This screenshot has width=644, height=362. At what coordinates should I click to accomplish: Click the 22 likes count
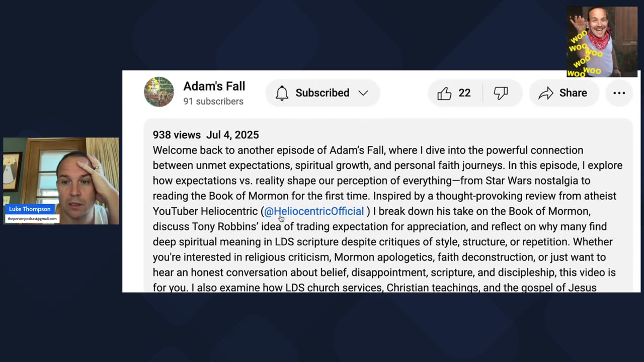point(464,93)
